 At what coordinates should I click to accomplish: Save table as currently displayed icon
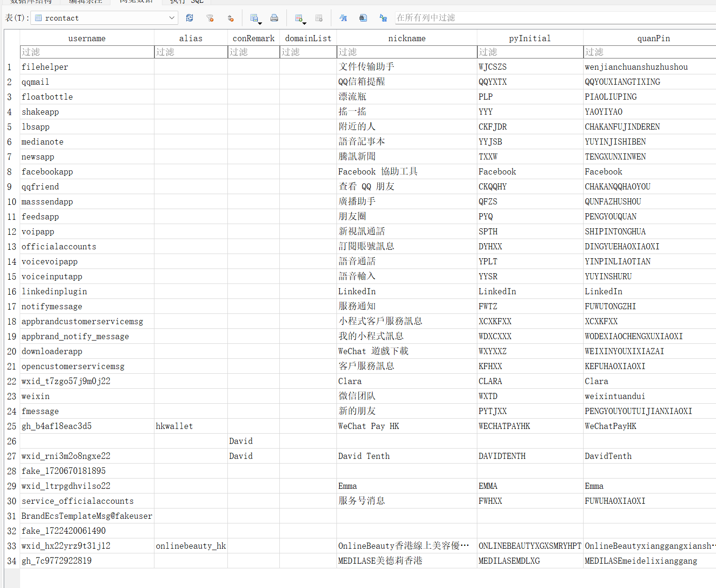[254, 18]
